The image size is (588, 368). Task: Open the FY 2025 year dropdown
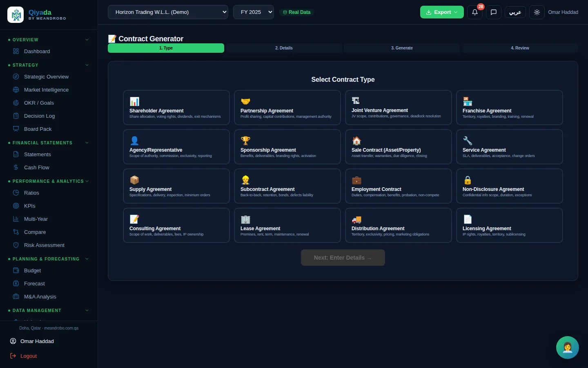254,12
